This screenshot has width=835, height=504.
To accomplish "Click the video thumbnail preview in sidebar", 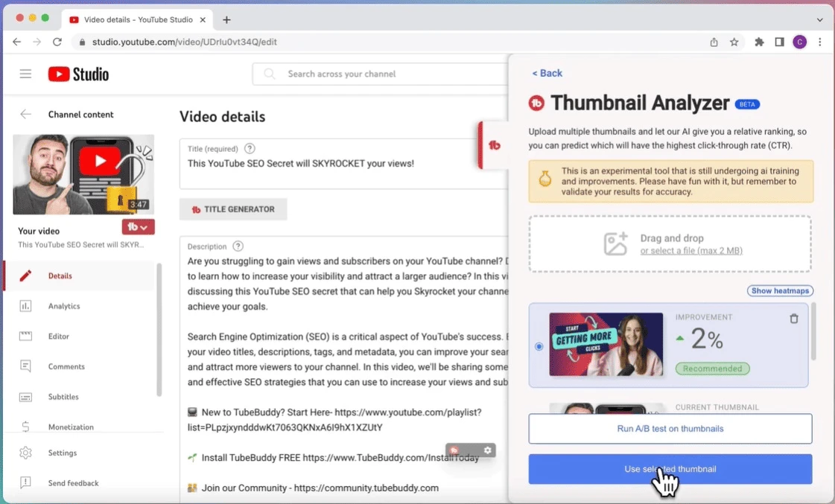I will click(83, 174).
